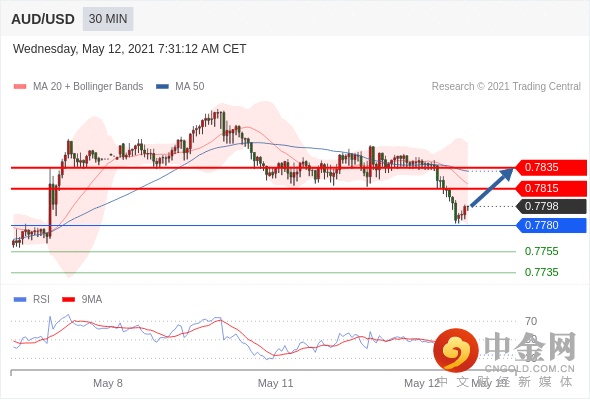
Task: Click the RSI 70 level label
Action: (x=531, y=321)
